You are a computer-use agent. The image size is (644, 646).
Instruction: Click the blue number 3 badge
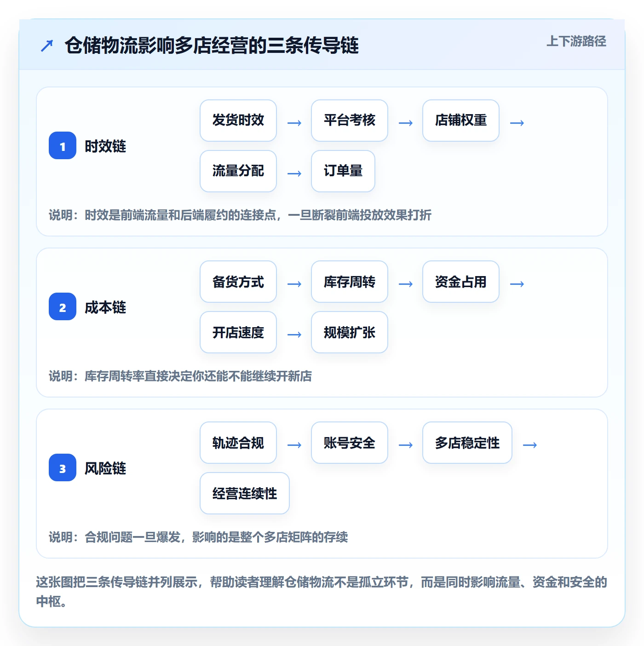63,467
